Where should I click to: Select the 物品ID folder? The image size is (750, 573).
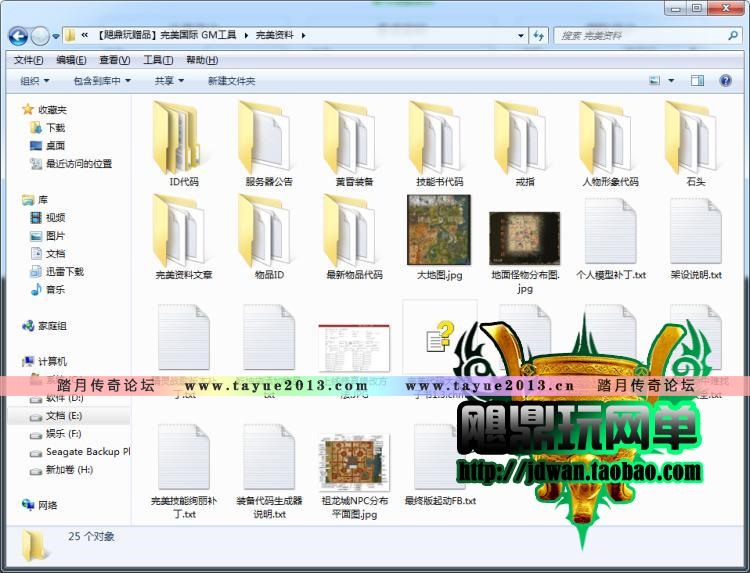tap(269, 237)
